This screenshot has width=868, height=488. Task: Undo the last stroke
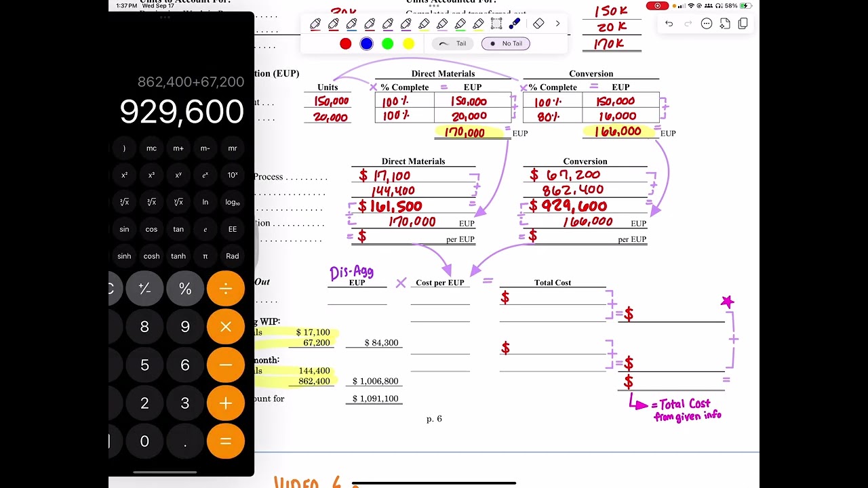pyautogui.click(x=669, y=24)
